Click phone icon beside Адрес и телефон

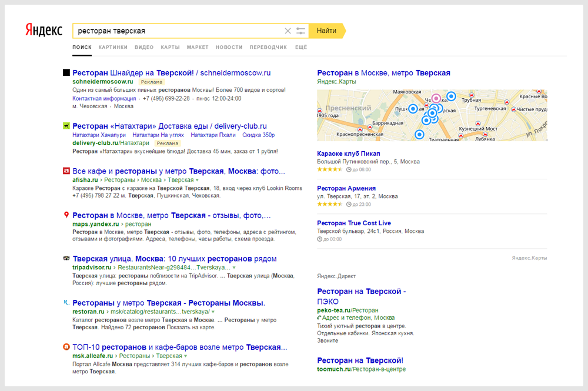coord(319,318)
